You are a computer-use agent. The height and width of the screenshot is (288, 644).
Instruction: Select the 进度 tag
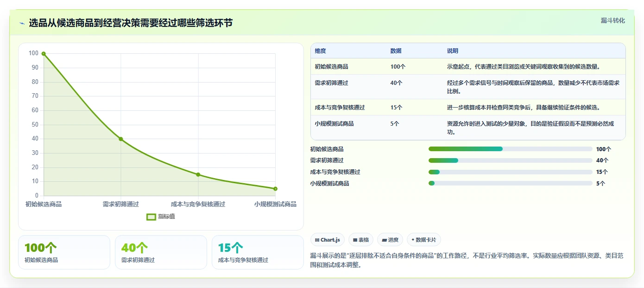pyautogui.click(x=390, y=240)
